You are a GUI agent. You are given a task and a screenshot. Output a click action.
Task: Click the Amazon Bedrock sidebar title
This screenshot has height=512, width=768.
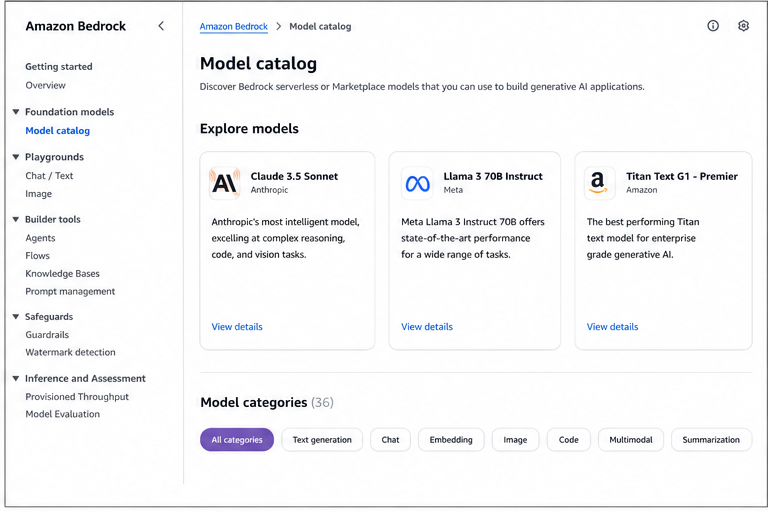click(x=76, y=26)
